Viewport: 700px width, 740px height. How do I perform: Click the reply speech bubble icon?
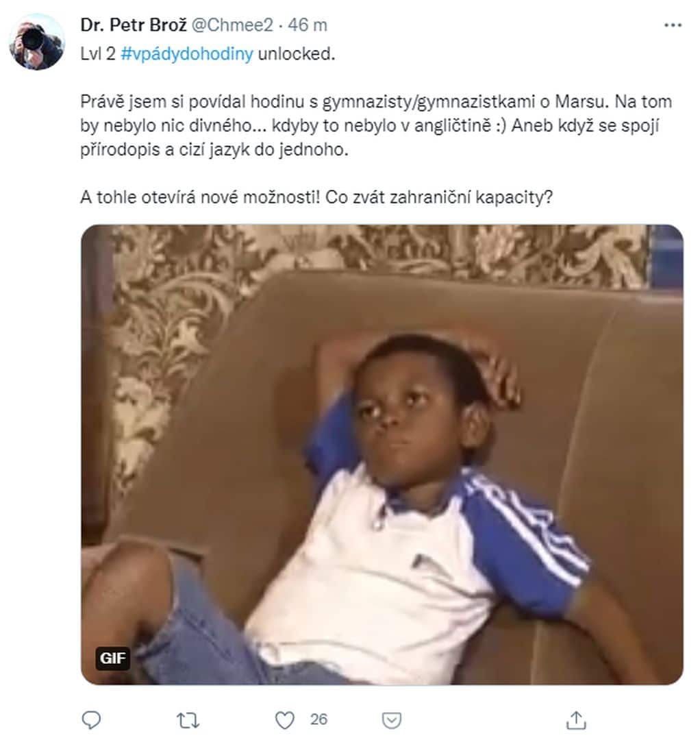tap(91, 719)
